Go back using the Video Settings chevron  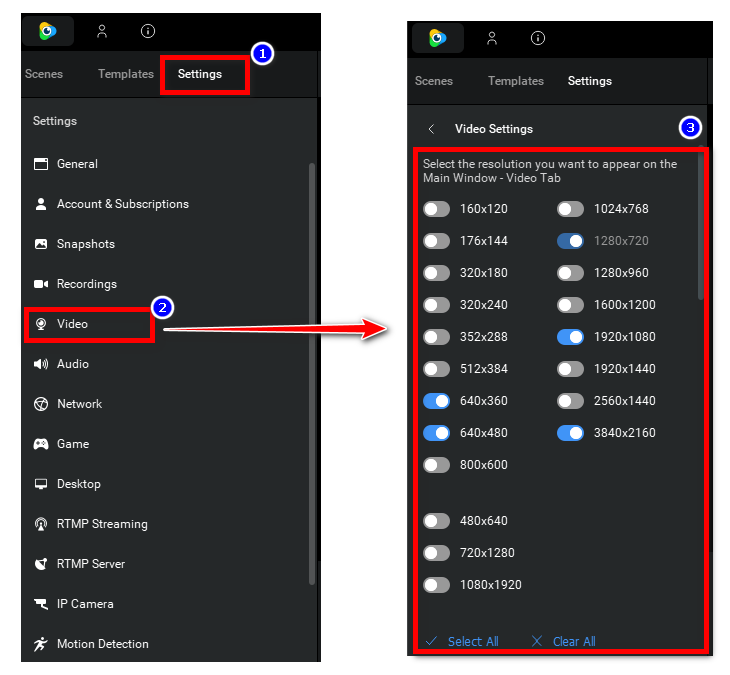pyautogui.click(x=431, y=129)
